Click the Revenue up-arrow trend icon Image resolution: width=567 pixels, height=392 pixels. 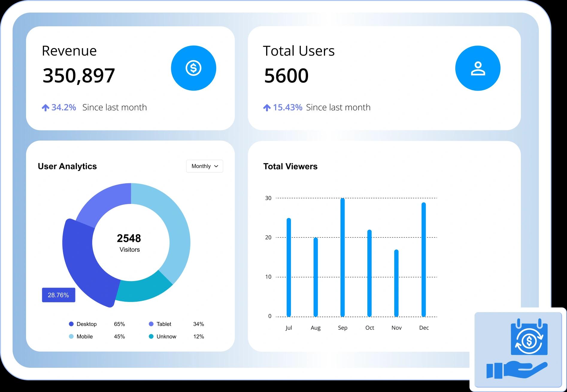tap(45, 108)
